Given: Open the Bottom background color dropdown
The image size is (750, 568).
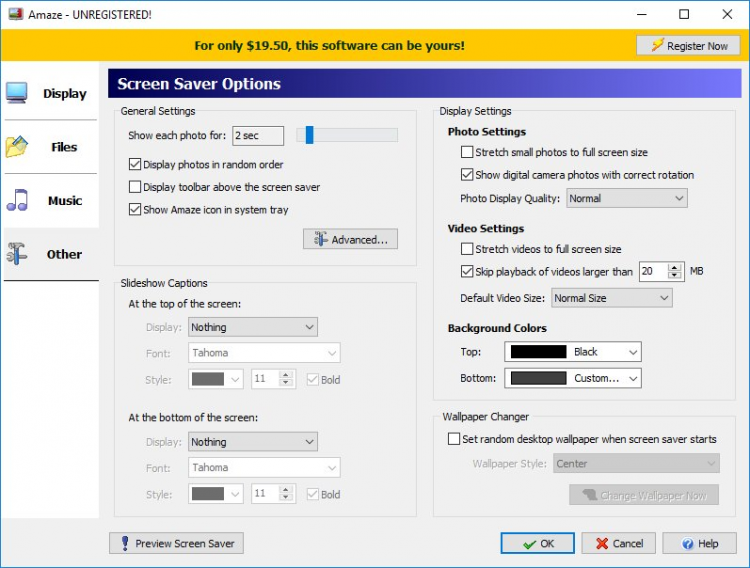Looking at the screenshot, I should point(573,378).
